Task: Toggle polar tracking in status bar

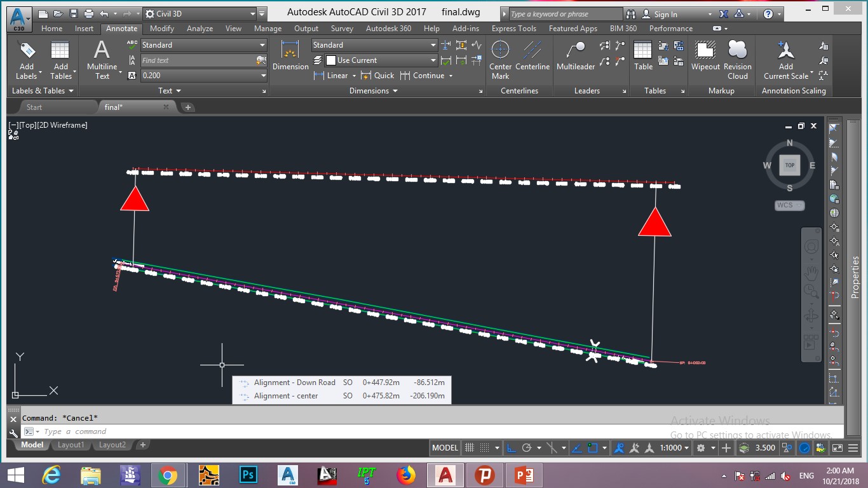Action: pos(526,448)
